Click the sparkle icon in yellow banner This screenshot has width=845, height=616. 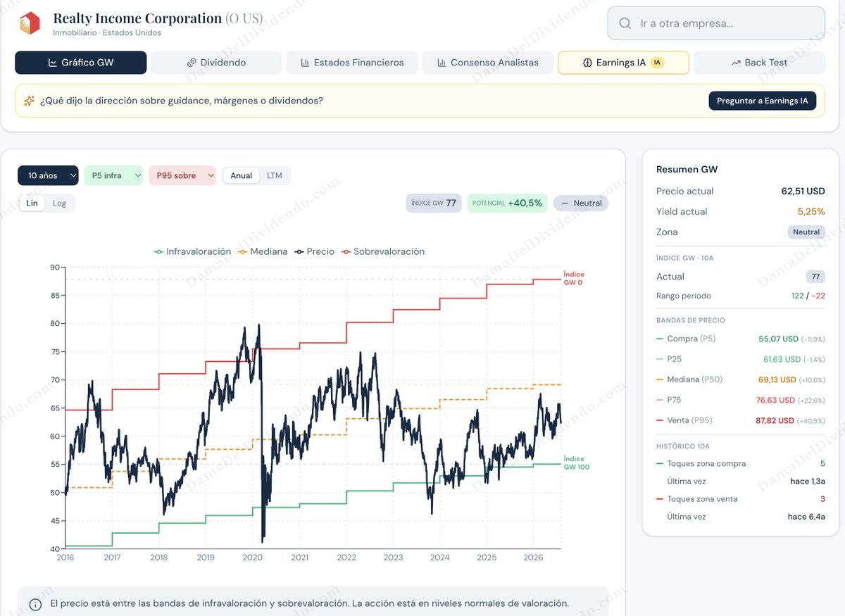pos(29,101)
